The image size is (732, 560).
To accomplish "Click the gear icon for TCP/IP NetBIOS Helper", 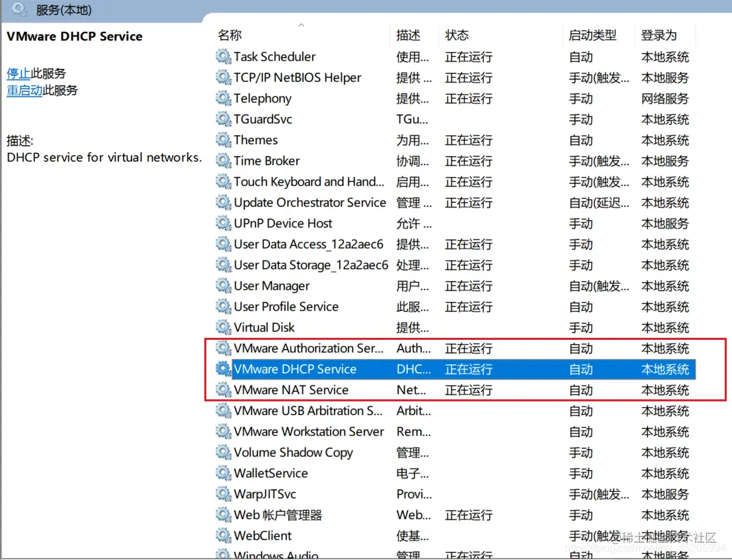I will (x=223, y=77).
